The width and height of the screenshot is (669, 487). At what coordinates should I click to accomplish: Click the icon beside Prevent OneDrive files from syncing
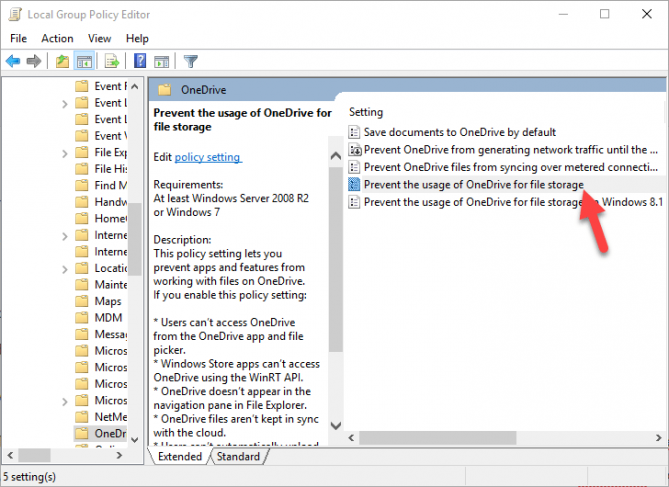click(354, 167)
